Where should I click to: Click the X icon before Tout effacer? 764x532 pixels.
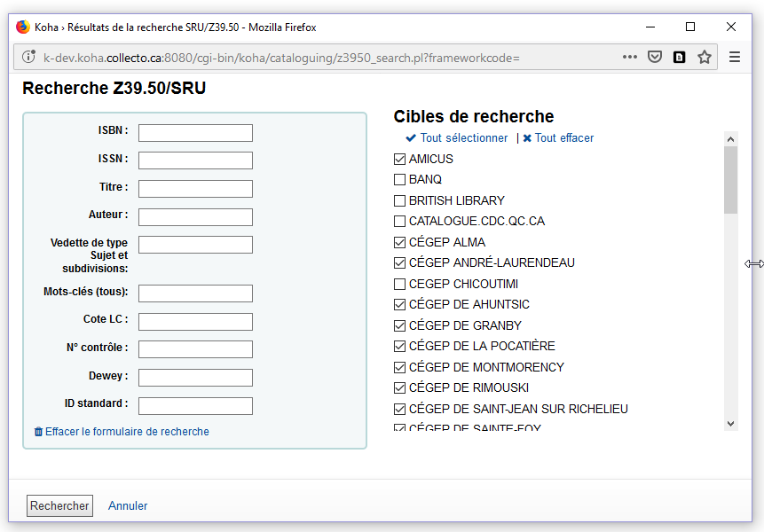pos(527,138)
